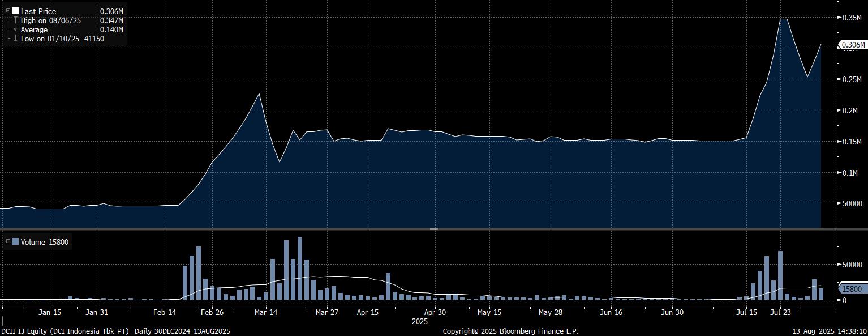The image size is (868, 336).
Task: Click the blue Volume series swatch
Action: (x=15, y=242)
